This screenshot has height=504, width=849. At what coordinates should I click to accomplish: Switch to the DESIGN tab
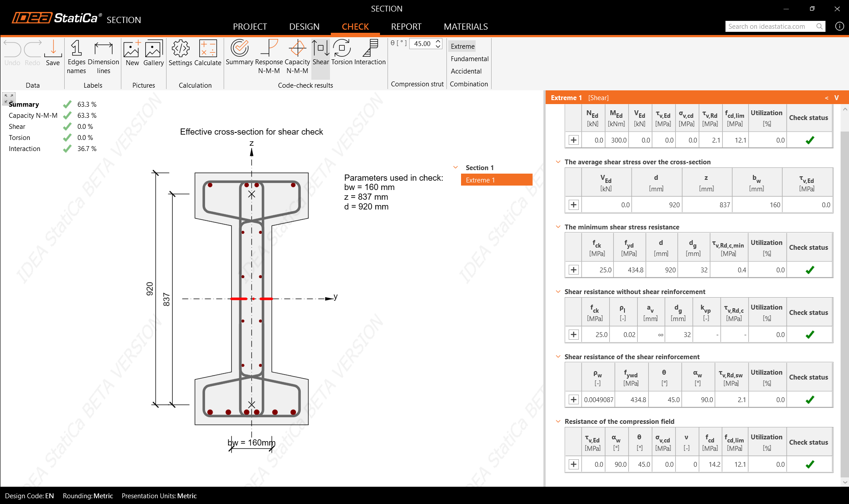pyautogui.click(x=304, y=27)
